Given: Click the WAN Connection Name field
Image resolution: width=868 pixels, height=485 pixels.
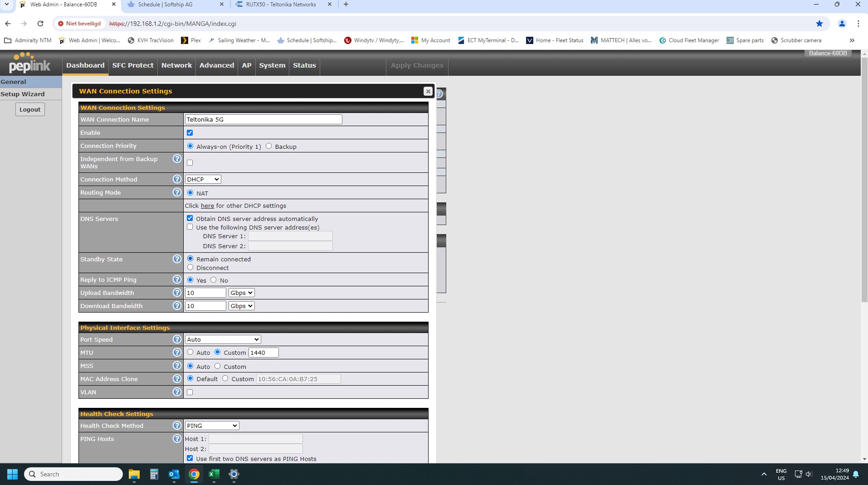Looking at the screenshot, I should click(263, 119).
